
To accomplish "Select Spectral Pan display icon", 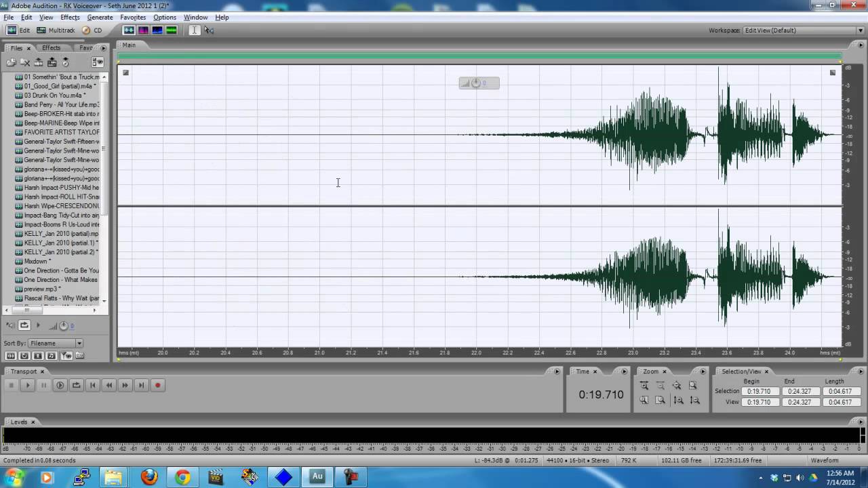I will [157, 30].
